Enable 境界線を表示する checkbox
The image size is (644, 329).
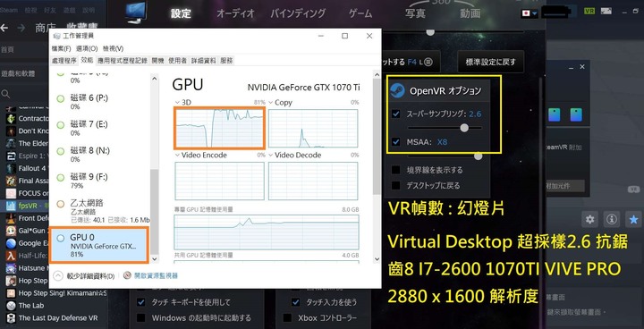click(396, 170)
